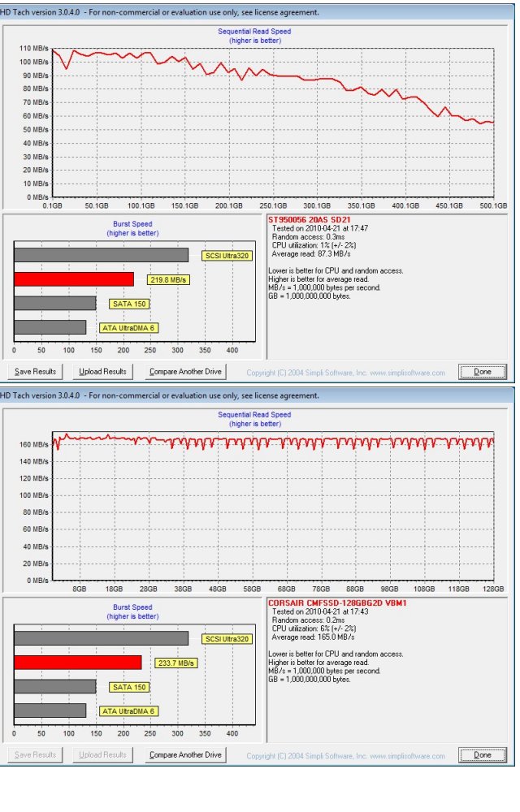
Task: Click Compare Another Drive in the CORSAIR window
Action: [x=185, y=754]
